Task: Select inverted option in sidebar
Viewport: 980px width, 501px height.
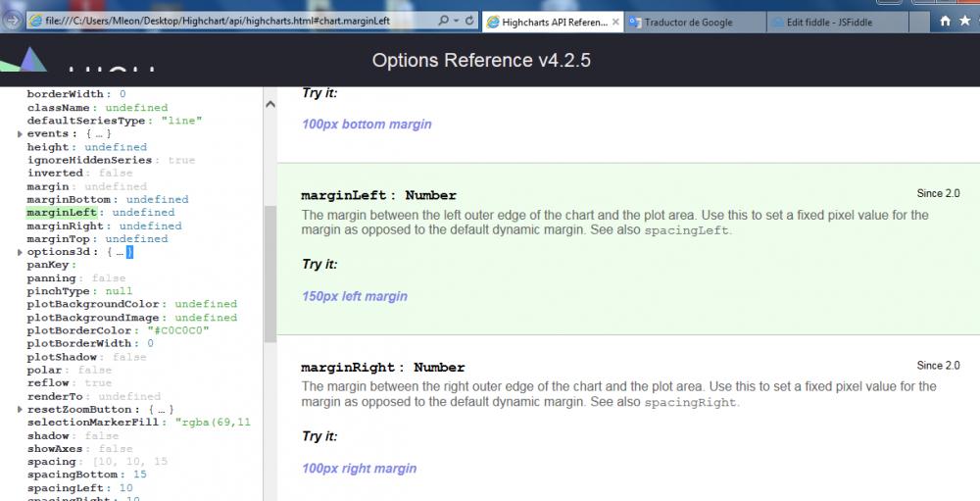Action: [55, 174]
